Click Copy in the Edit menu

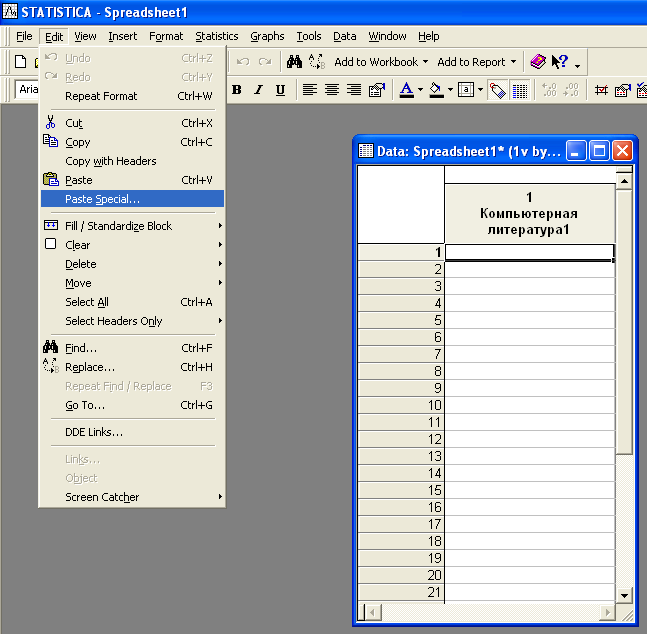point(132,142)
